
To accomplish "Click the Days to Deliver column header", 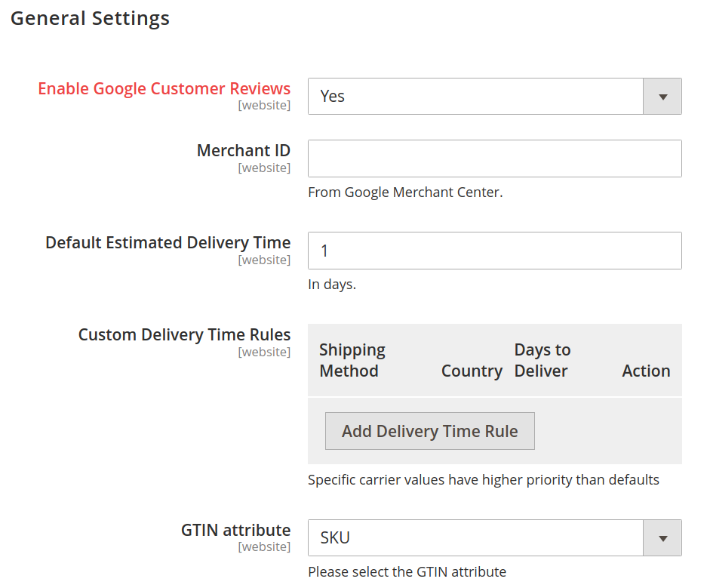I will point(542,360).
